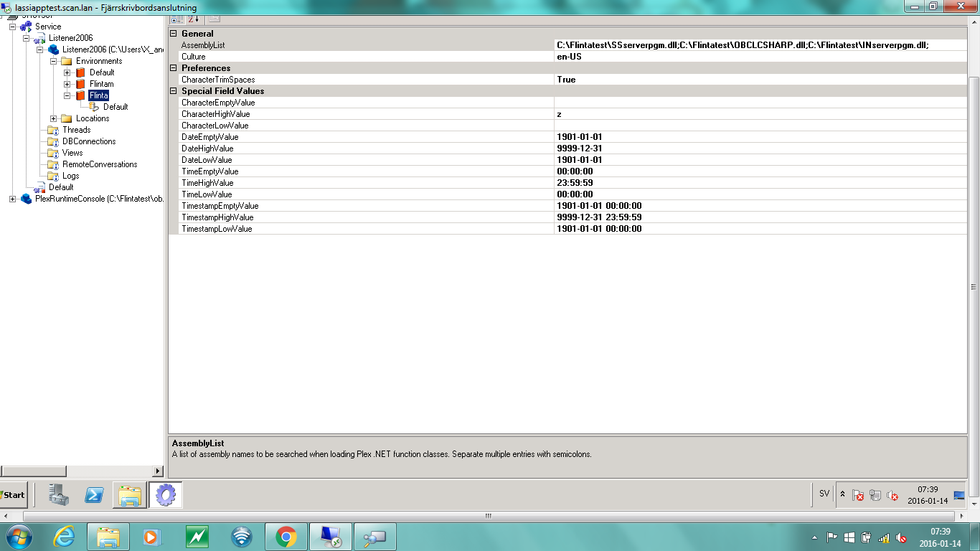Click the RemoteConversations node icon

tap(52, 164)
